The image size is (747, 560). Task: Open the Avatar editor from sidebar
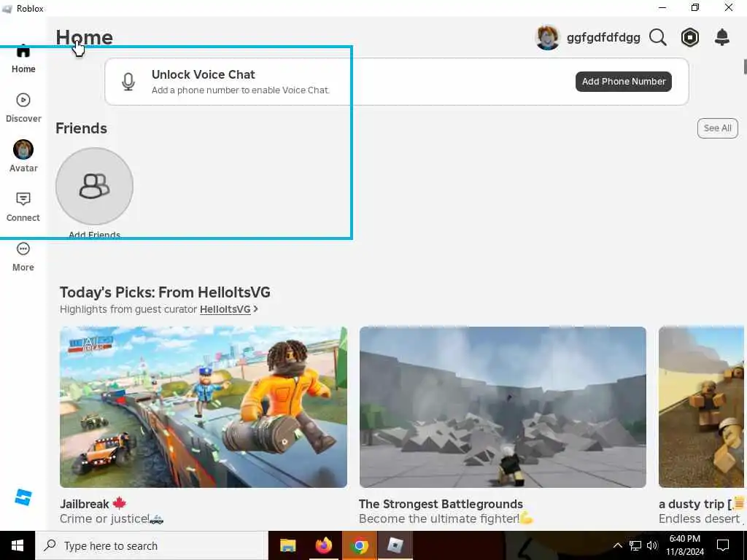point(23,156)
